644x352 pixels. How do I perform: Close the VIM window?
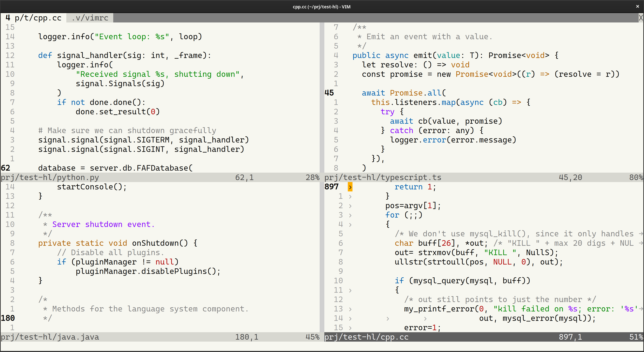(x=637, y=7)
